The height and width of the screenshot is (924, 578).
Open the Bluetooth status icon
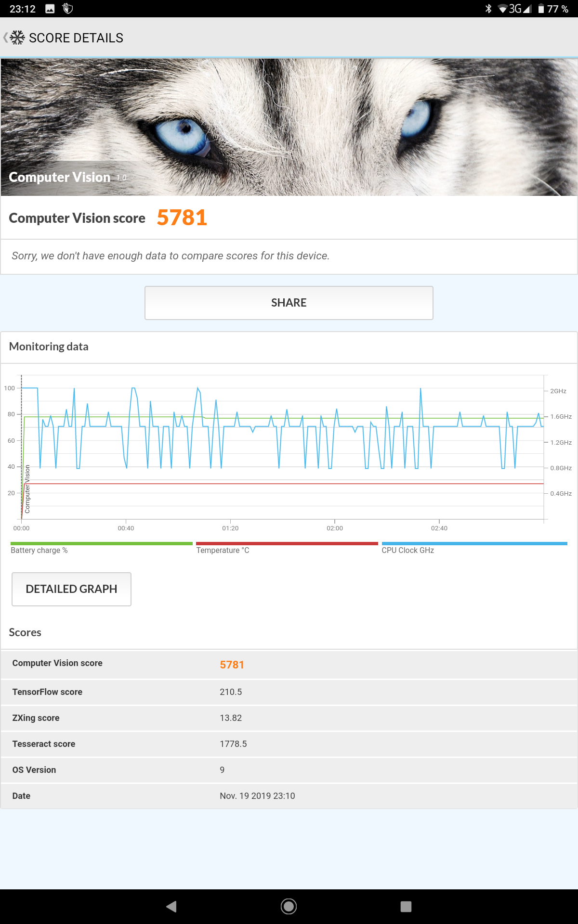tap(488, 9)
